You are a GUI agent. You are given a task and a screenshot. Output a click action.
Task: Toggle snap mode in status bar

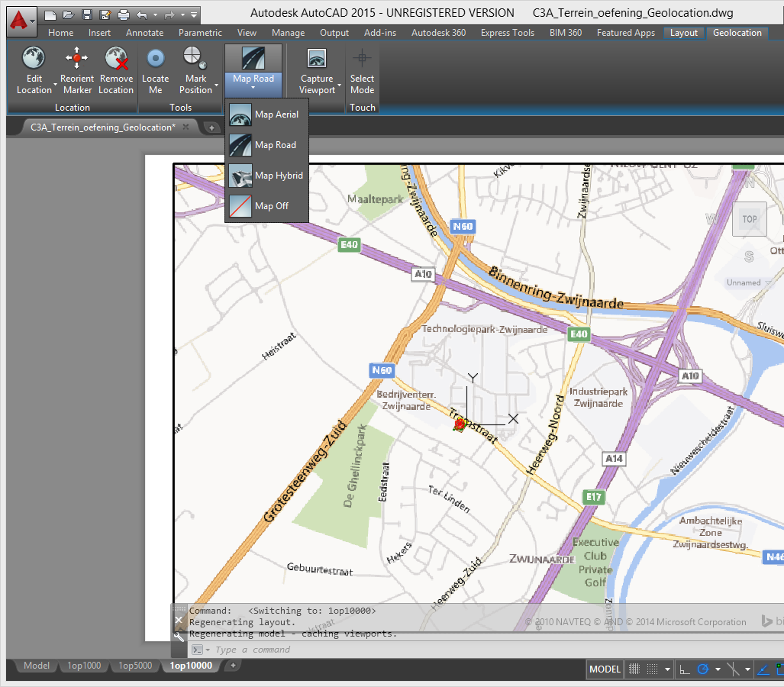click(653, 669)
